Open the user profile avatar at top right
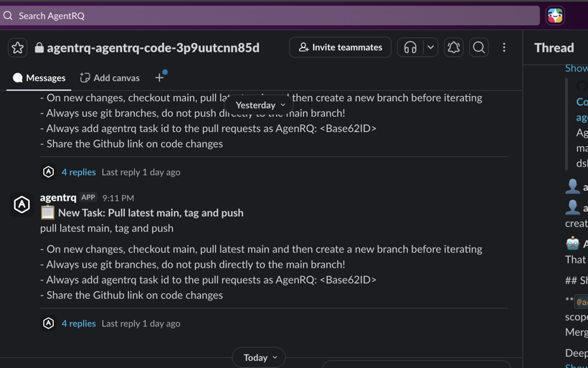The height and width of the screenshot is (368, 588). coord(555,16)
